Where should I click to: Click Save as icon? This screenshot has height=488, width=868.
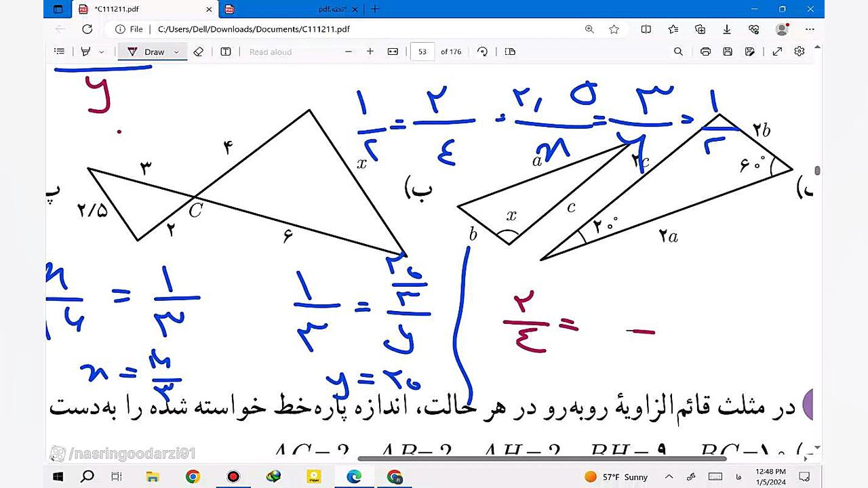point(749,52)
